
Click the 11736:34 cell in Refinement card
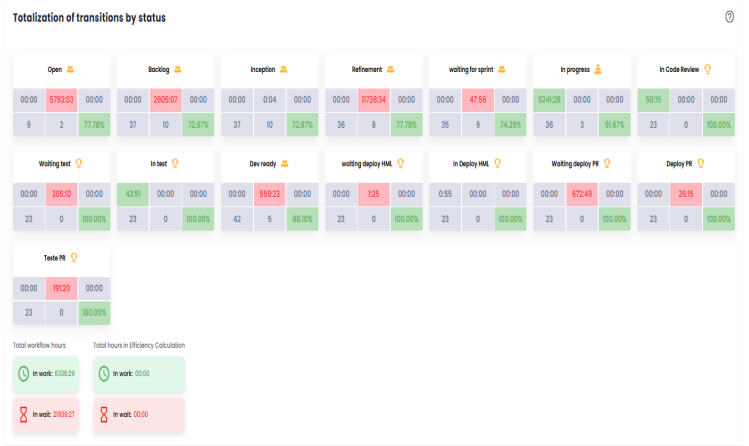375,99
